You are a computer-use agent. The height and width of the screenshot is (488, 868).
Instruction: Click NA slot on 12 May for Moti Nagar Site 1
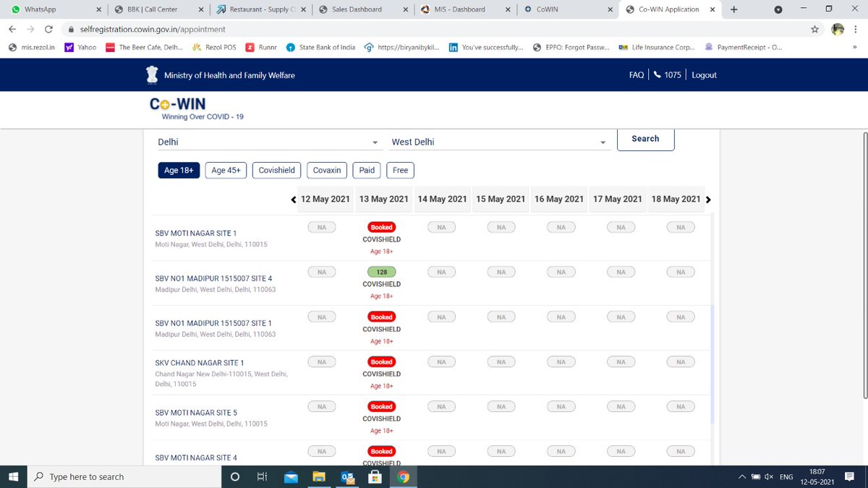click(x=322, y=227)
